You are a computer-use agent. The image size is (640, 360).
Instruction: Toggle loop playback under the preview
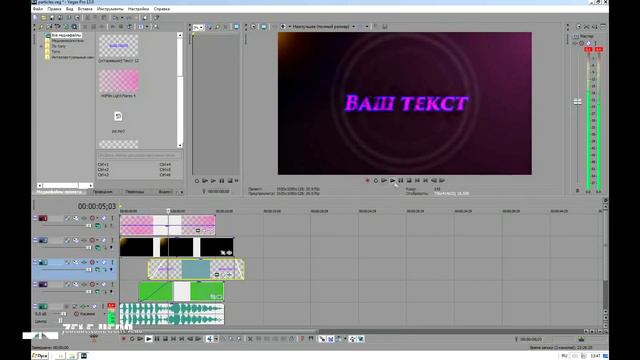pyautogui.click(x=376, y=180)
